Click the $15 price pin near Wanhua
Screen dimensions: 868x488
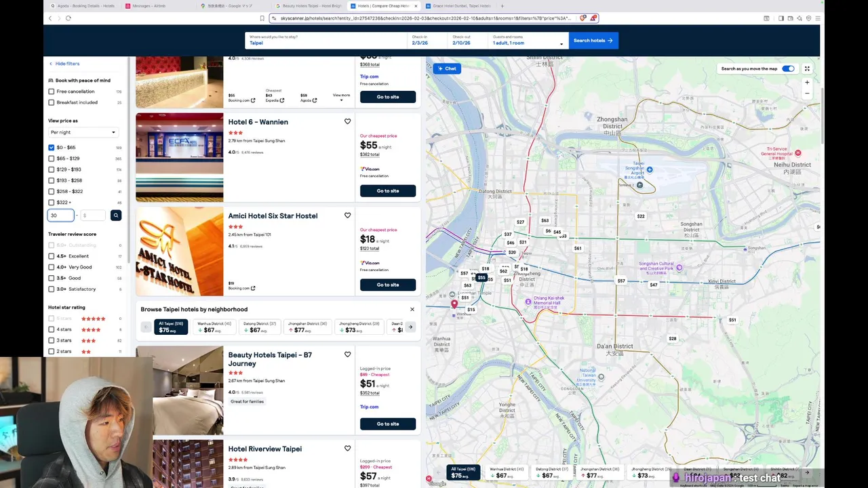[471, 310]
